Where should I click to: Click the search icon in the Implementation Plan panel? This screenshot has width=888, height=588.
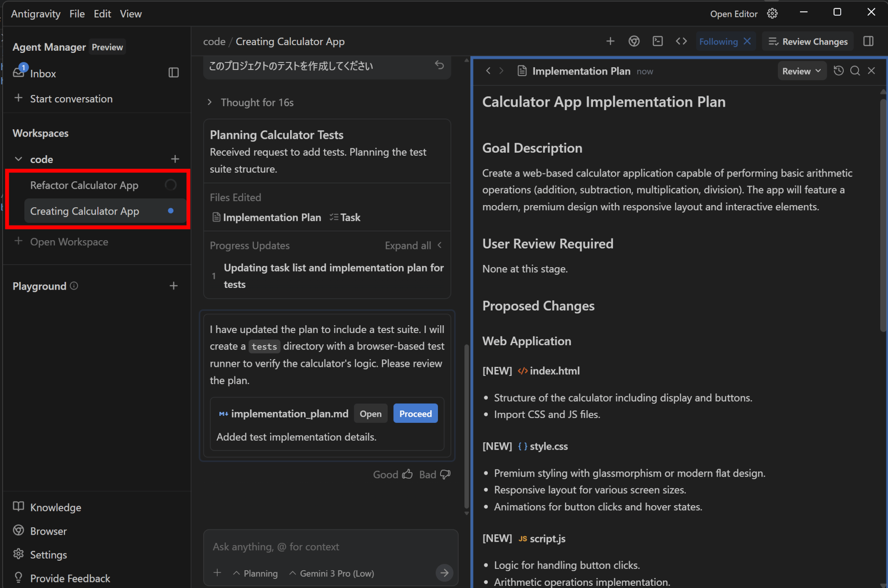855,71
